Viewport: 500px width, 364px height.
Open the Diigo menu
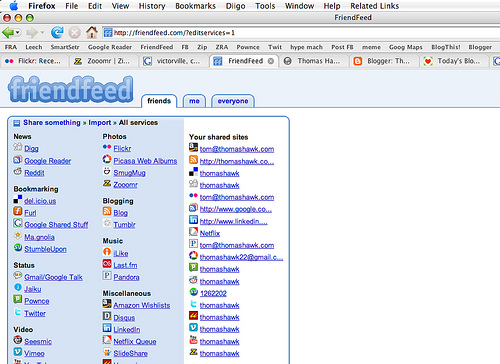(235, 6)
